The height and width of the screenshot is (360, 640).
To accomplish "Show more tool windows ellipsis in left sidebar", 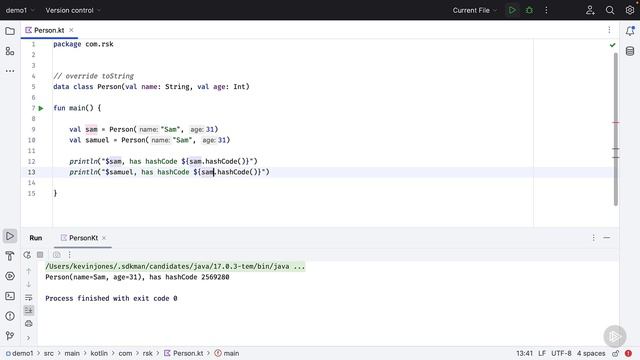I will 10,71.
